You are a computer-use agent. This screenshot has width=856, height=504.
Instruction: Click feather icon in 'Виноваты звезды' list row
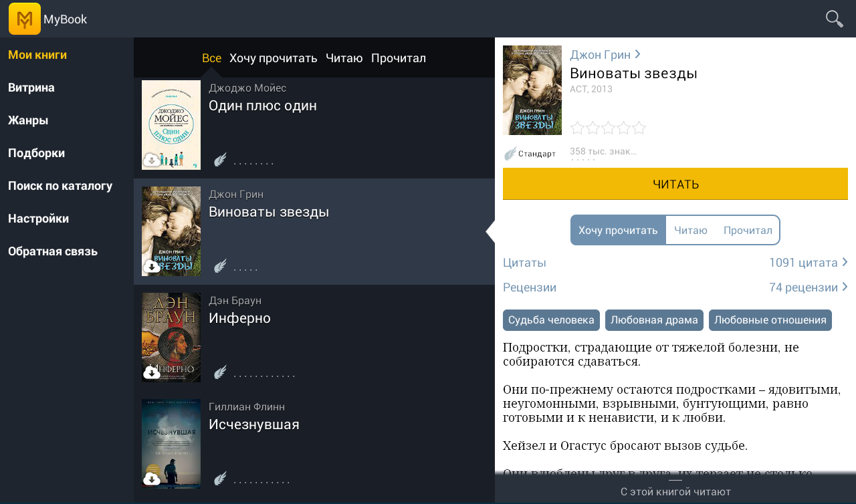(220, 266)
